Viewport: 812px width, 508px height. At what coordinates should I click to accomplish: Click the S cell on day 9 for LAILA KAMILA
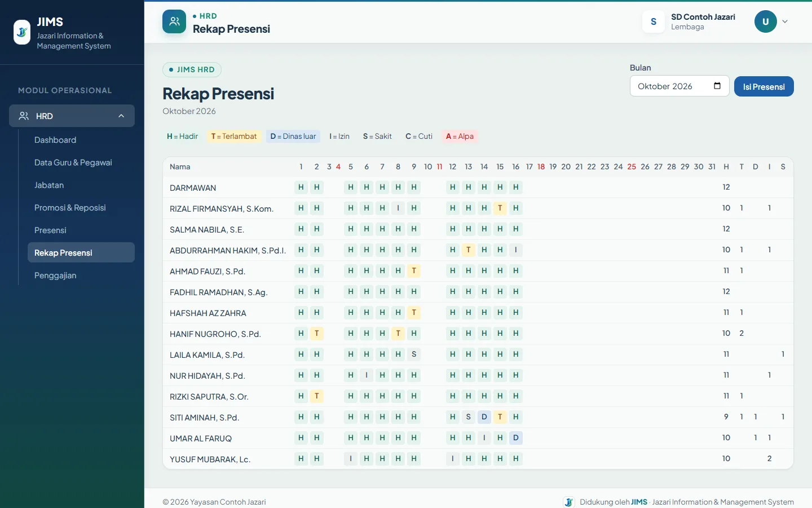414,354
